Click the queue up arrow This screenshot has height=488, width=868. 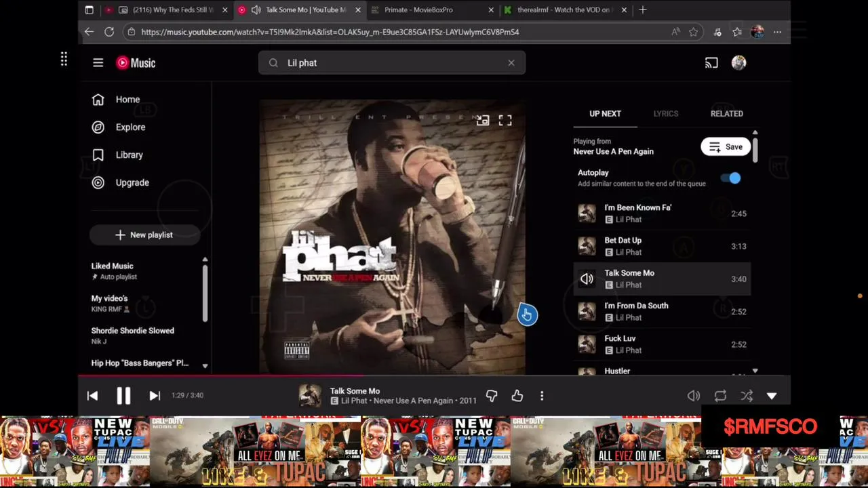point(755,133)
